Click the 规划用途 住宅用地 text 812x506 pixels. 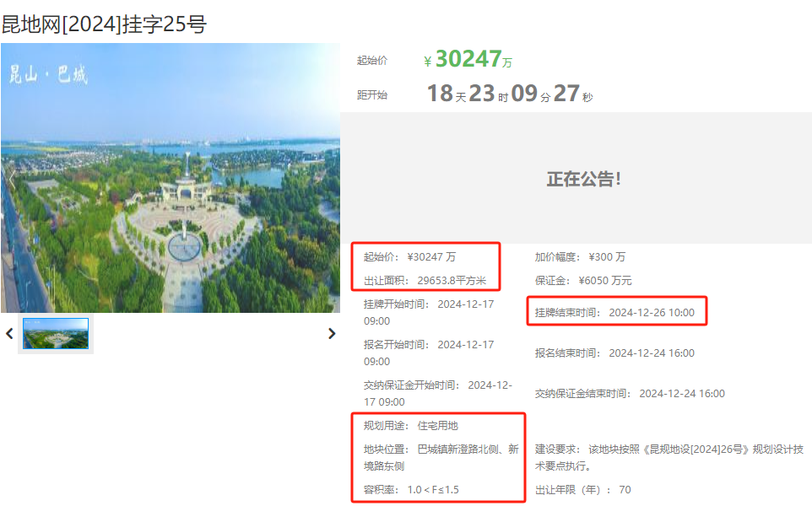click(x=411, y=425)
